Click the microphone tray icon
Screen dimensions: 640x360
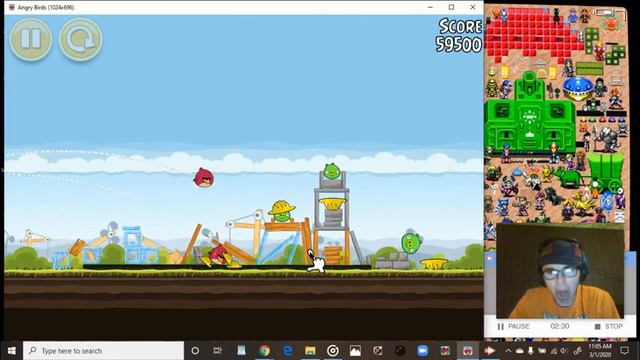click(x=531, y=351)
